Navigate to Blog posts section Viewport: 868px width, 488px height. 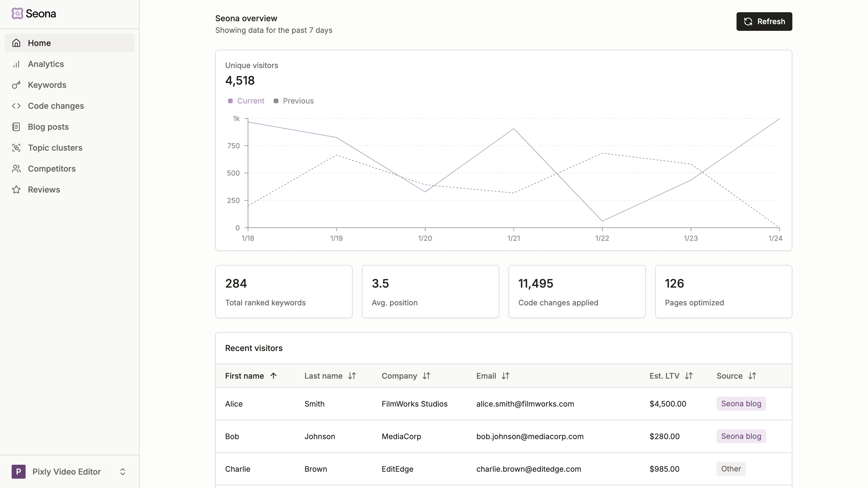tap(48, 127)
